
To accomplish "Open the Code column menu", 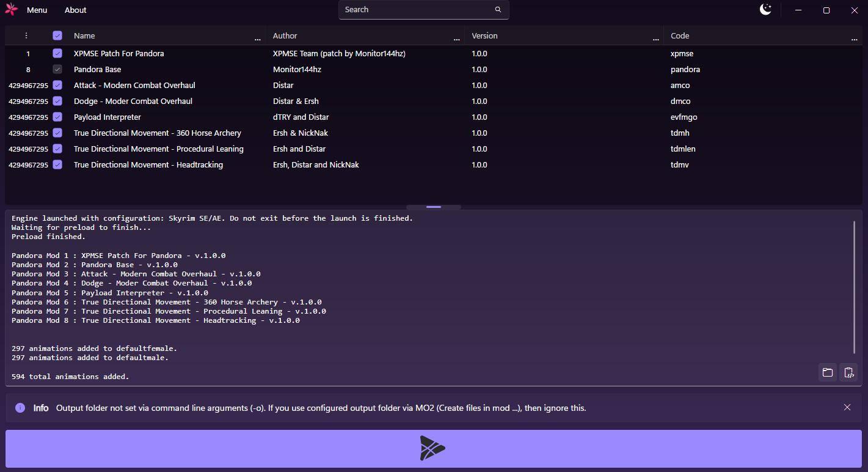I will click(855, 39).
